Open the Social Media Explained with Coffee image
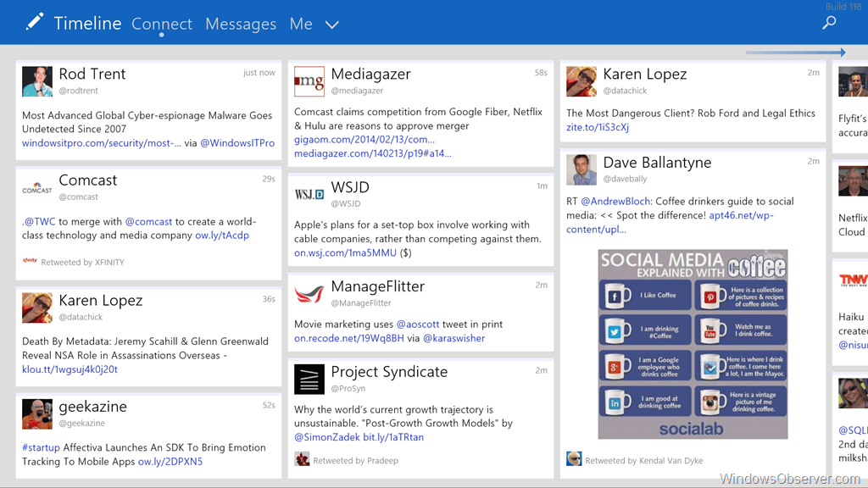The width and height of the screenshot is (868, 488). tap(693, 344)
